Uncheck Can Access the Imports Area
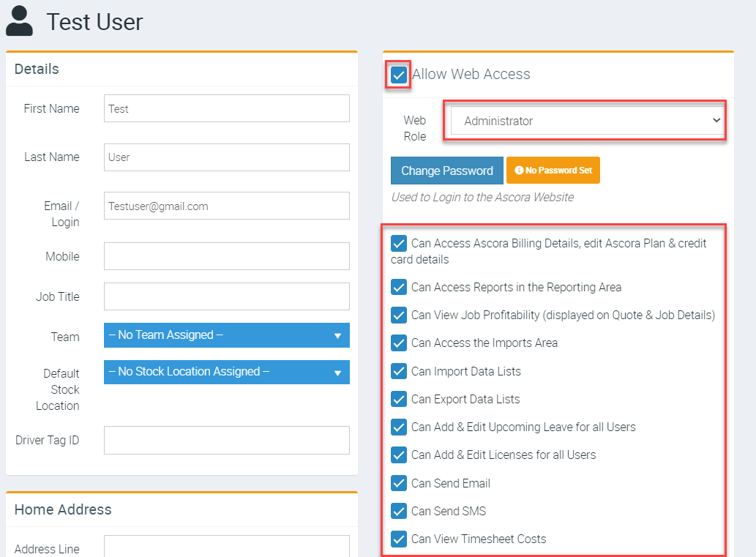 399,343
